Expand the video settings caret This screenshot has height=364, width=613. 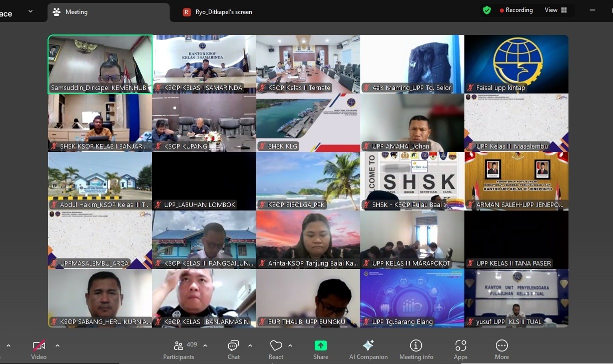pyautogui.click(x=58, y=345)
